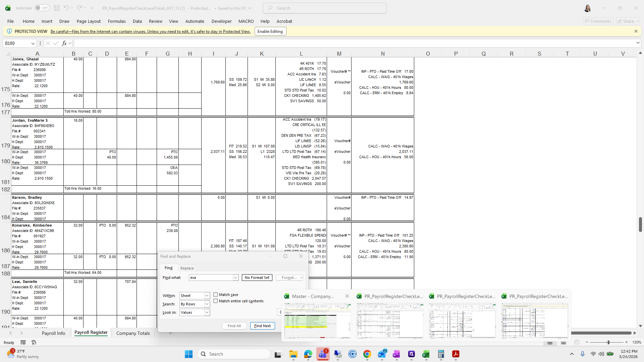644x362 pixels.
Task: Check Match entire cell contents
Action: tap(216, 301)
